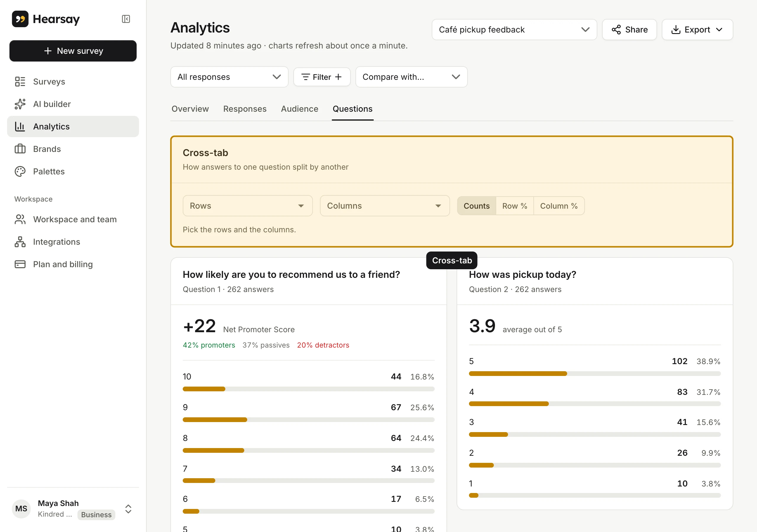The width and height of the screenshot is (757, 532).
Task: Open the Rows selector in Cross-tab
Action: click(248, 206)
